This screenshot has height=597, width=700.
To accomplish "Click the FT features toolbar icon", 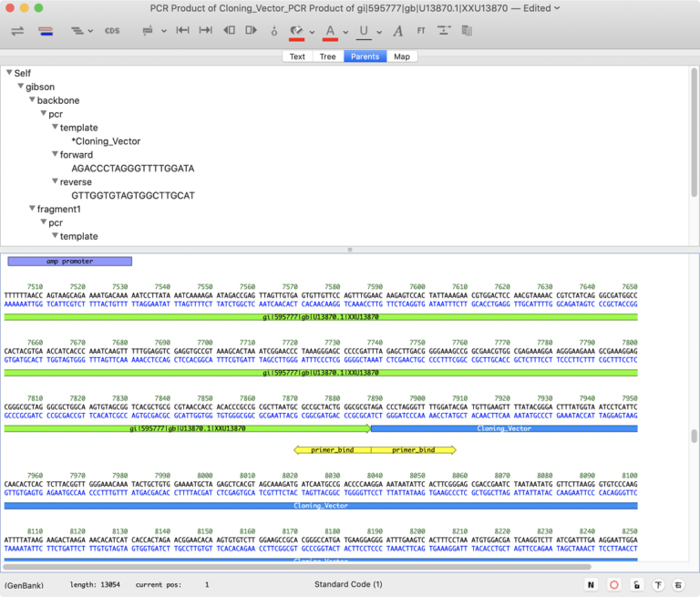I will tap(421, 30).
